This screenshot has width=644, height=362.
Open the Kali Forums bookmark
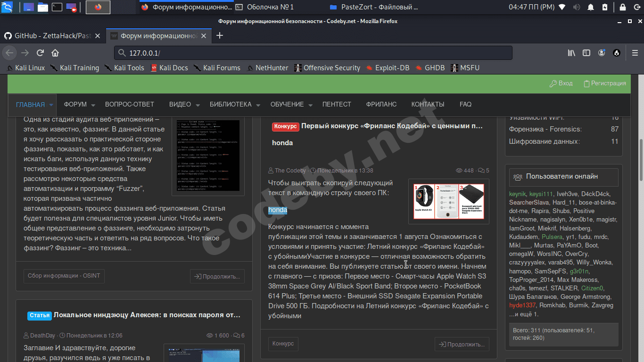coord(217,68)
